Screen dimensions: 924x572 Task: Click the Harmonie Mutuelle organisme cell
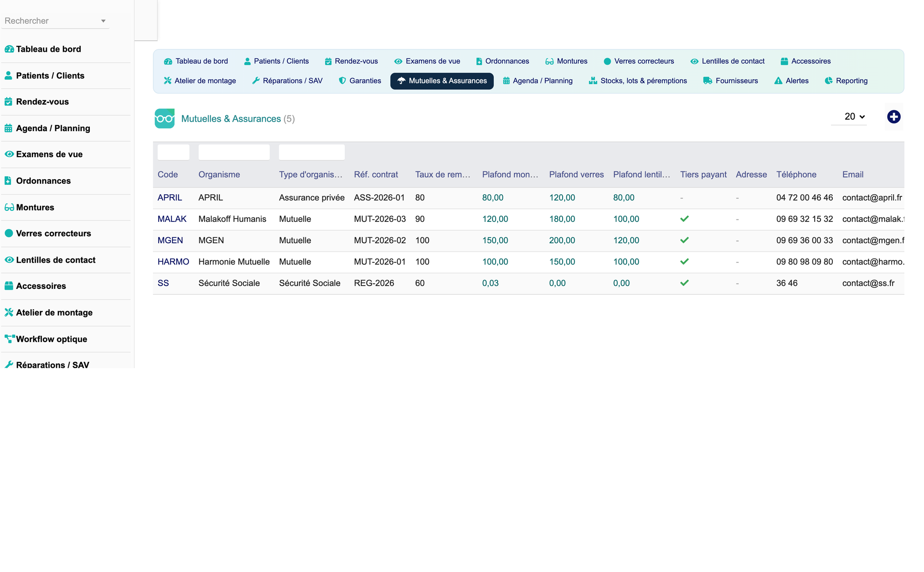tap(234, 262)
